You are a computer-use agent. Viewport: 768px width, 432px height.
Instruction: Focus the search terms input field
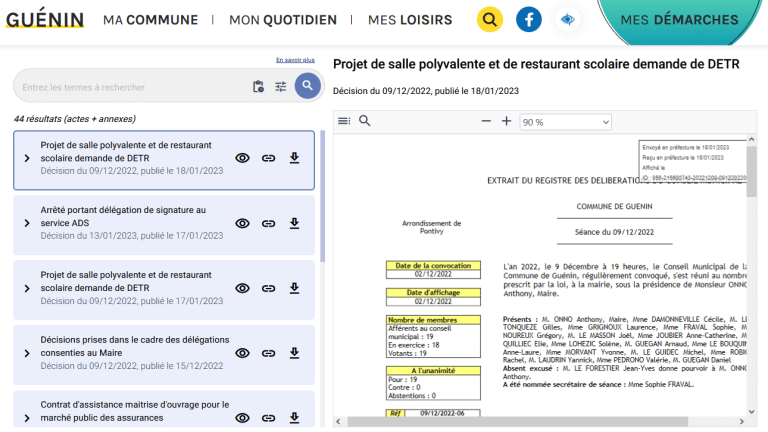pos(132,87)
